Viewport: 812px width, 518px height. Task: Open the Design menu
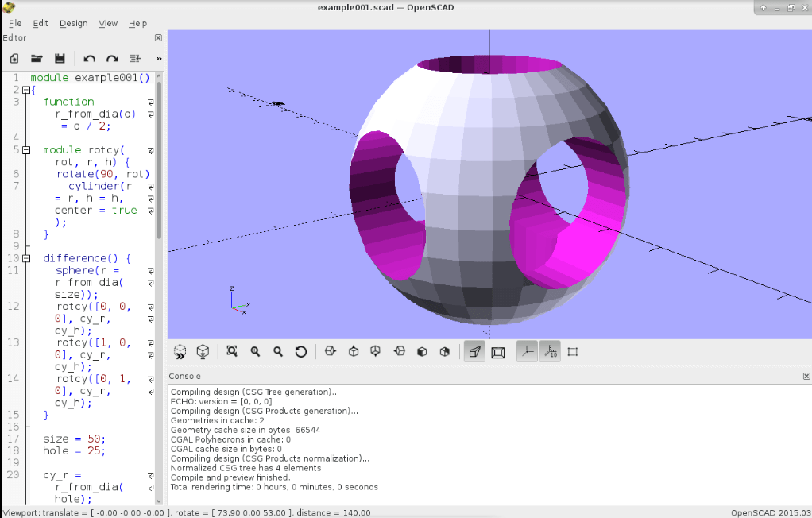[73, 23]
